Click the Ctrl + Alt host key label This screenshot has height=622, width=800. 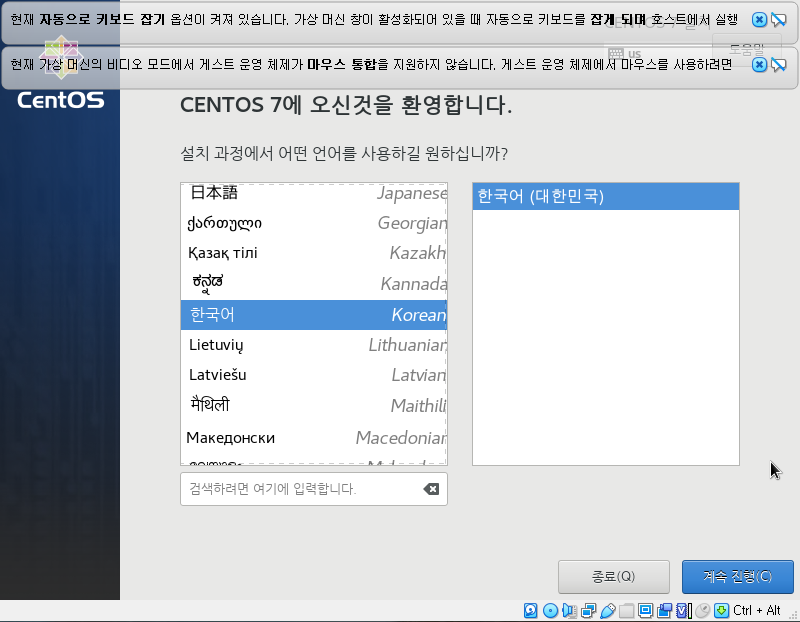(757, 610)
